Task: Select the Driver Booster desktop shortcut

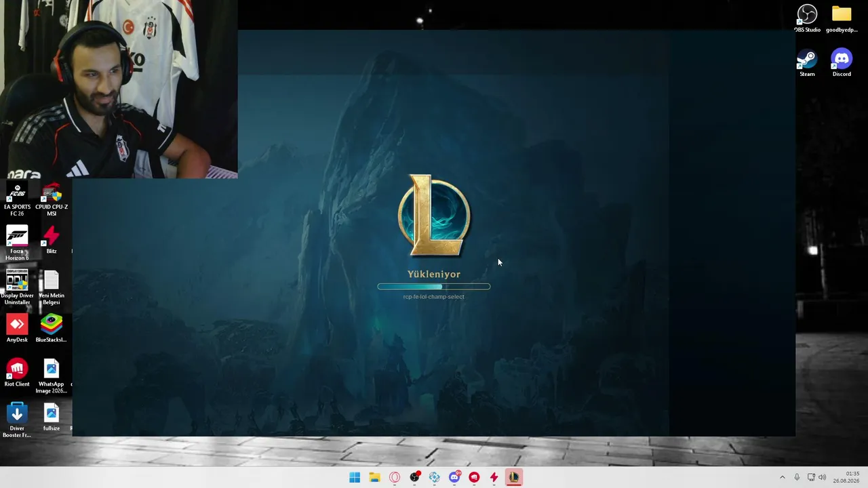Action: tap(17, 420)
